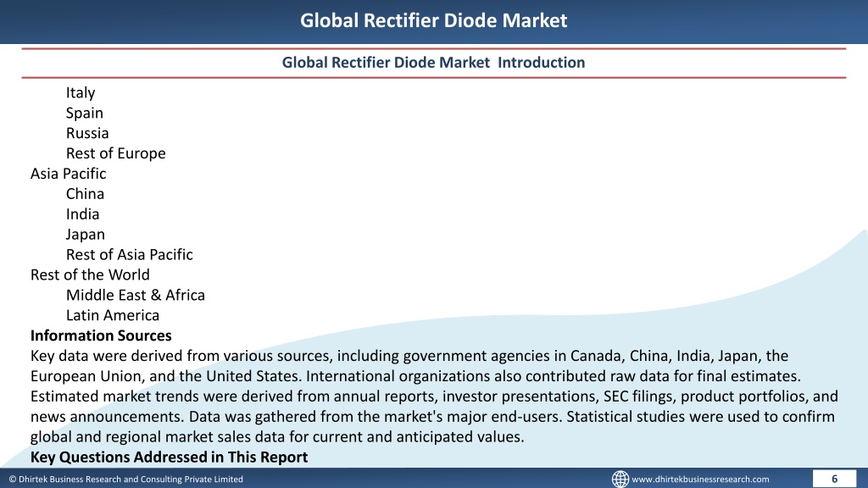Click the page number 6 box
The height and width of the screenshot is (488, 868).
834,479
